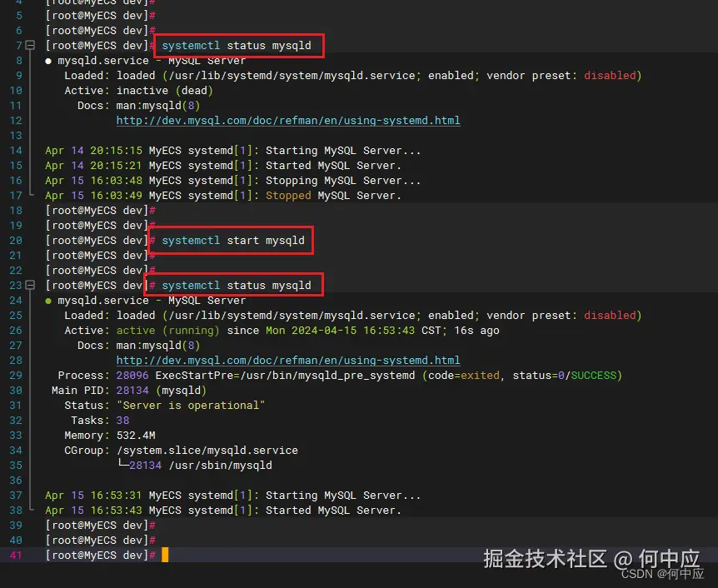
Task: Click the white status dot on line 8
Action: tap(48, 61)
